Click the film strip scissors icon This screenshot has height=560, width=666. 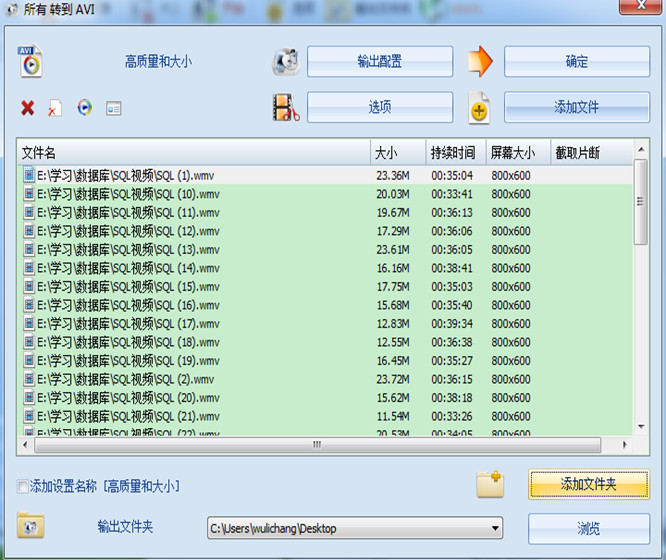pos(286,107)
